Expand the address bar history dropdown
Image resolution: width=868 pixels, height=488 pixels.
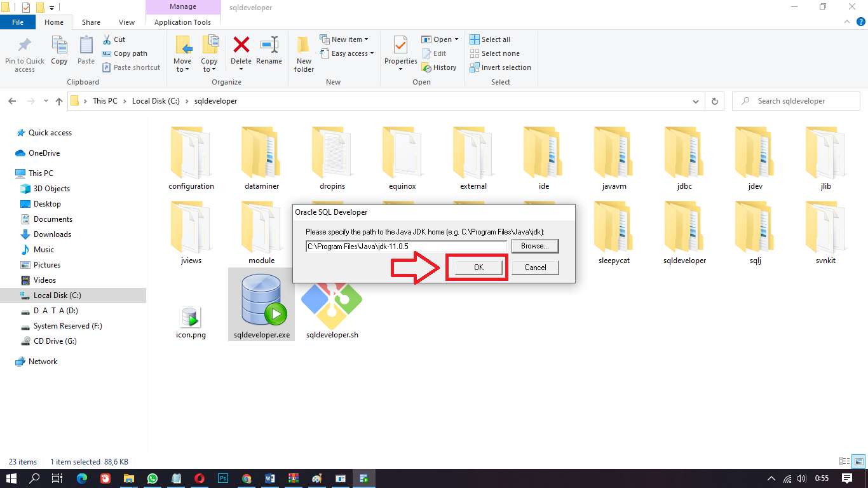click(696, 101)
